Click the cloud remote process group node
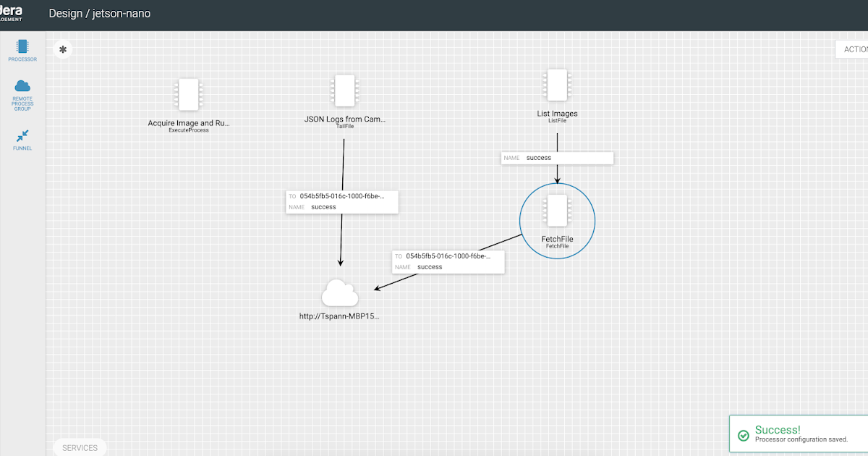Screen dimensions: 868x456 pos(339,292)
